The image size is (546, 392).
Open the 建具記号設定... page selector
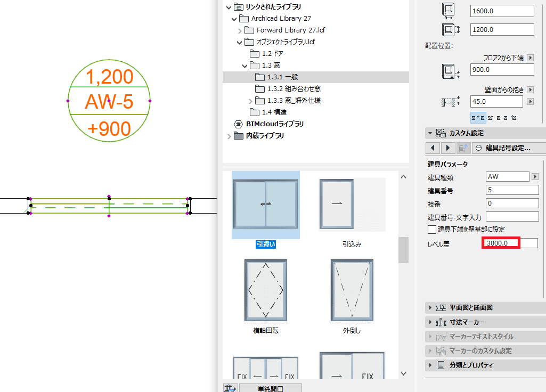[508, 148]
